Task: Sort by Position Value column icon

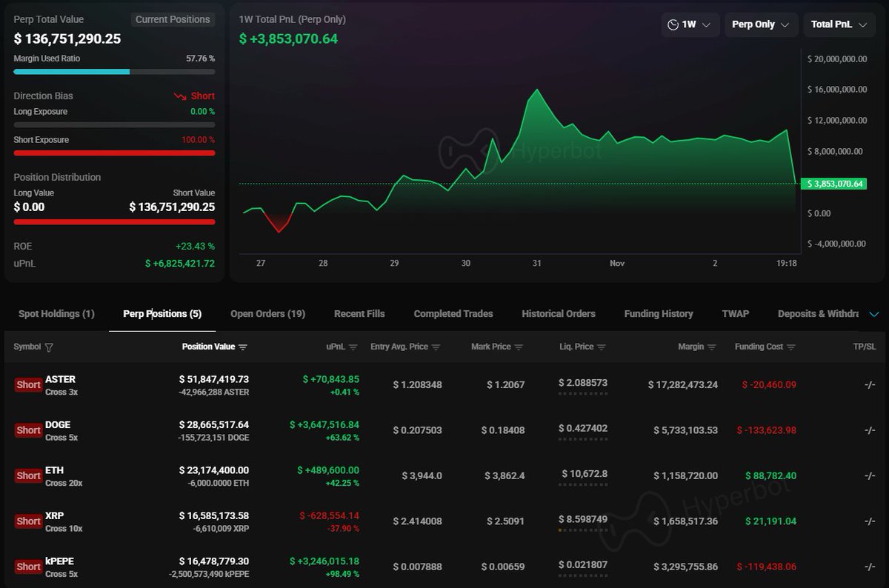Action: 243,347
